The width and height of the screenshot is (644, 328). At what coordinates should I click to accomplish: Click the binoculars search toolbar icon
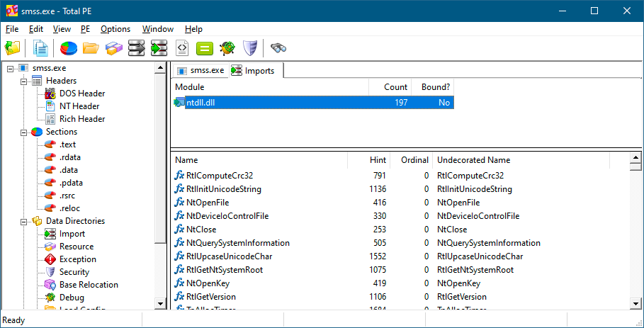click(x=278, y=48)
